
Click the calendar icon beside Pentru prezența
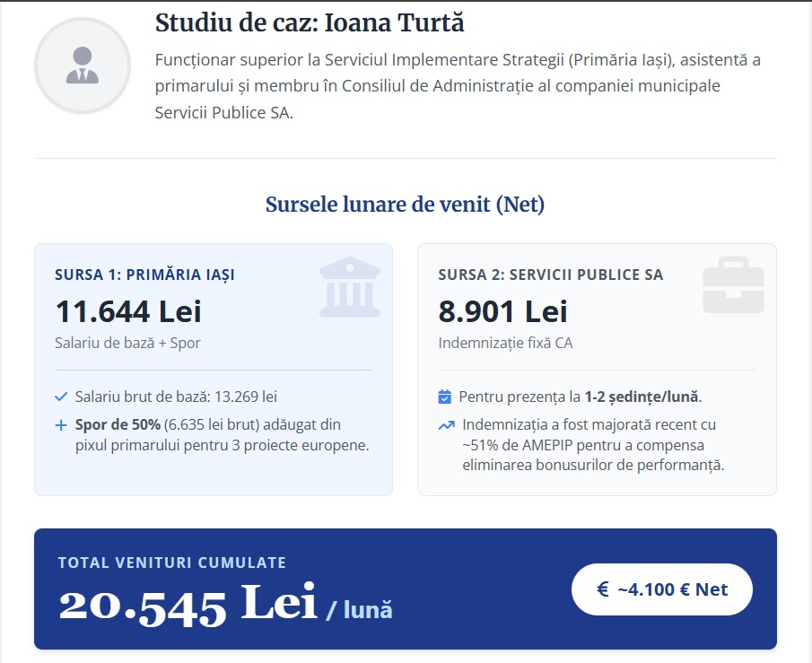445,397
